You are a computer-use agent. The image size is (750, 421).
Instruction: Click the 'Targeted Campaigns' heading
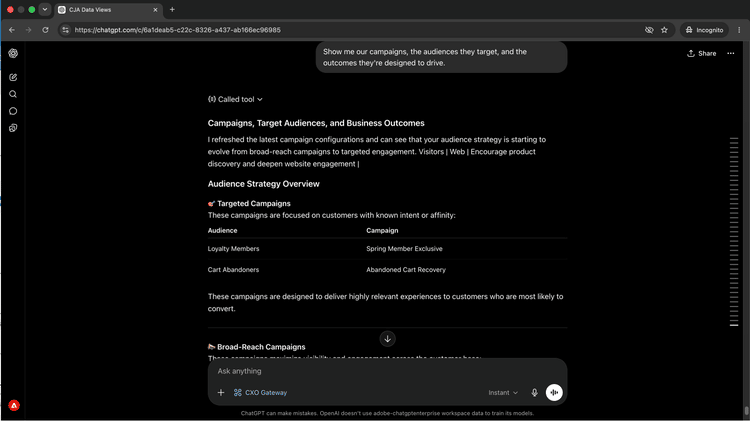coord(254,203)
